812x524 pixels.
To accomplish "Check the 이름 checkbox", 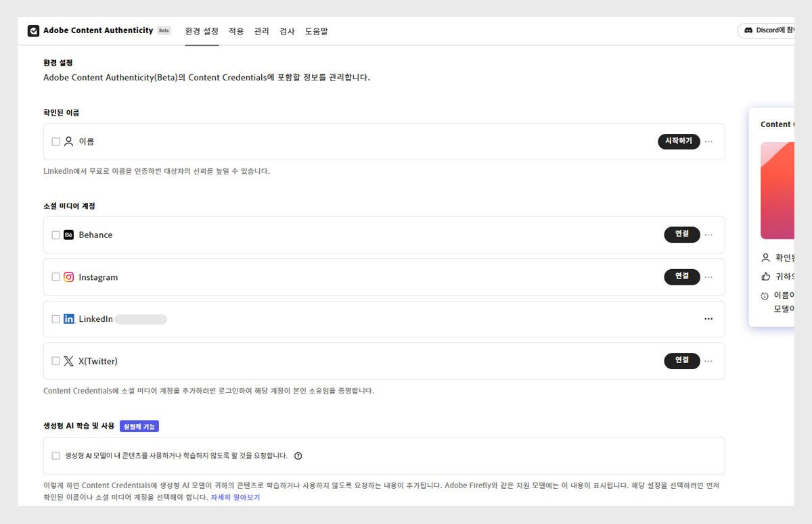I will [55, 141].
